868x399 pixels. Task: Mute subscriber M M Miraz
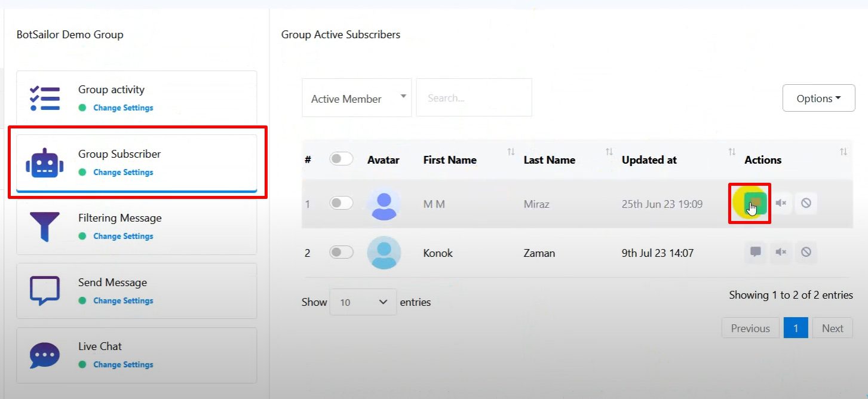click(x=781, y=204)
